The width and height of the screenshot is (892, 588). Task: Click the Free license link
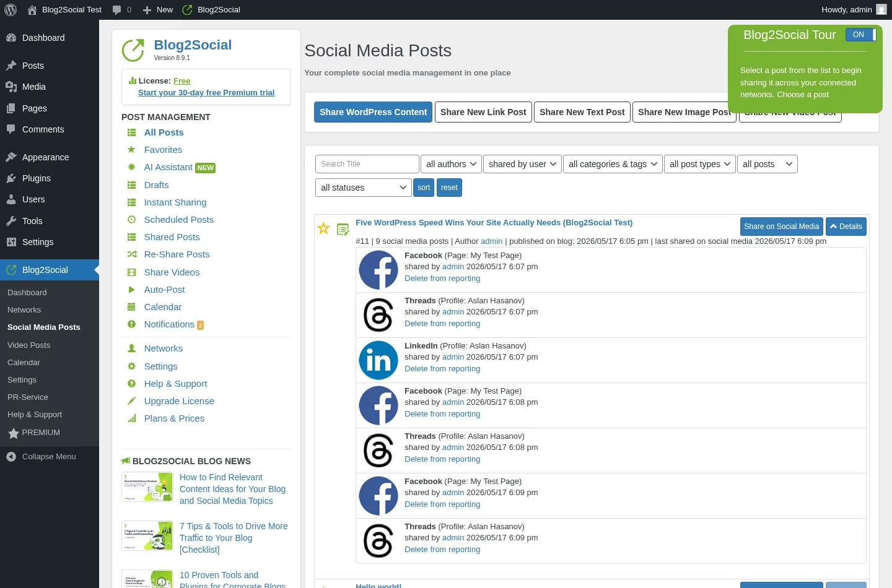click(182, 81)
